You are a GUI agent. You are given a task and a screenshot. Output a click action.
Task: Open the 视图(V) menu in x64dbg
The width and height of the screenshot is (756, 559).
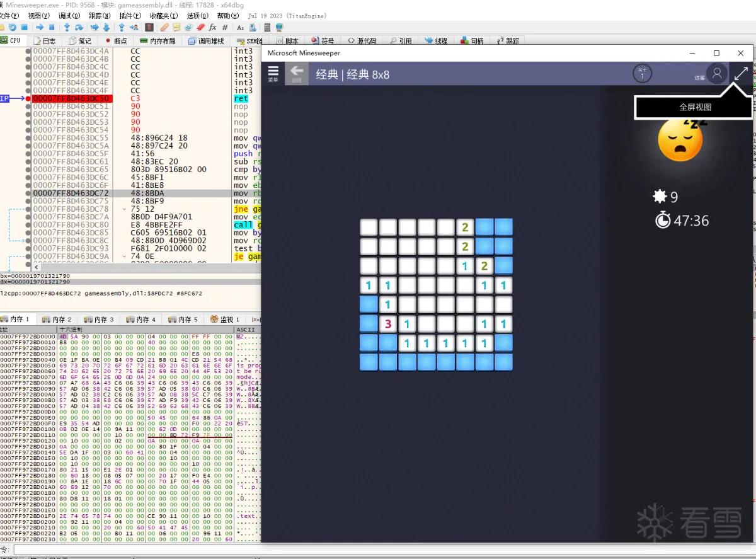39,15
